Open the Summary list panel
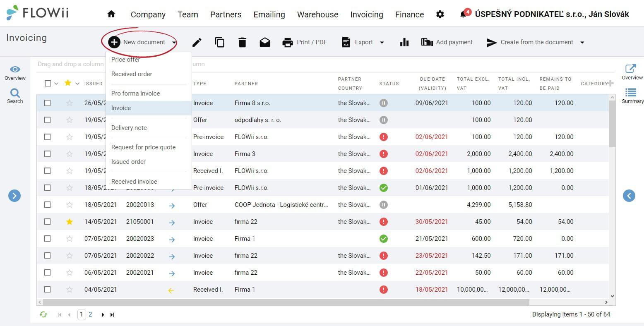644x326 pixels. click(632, 96)
